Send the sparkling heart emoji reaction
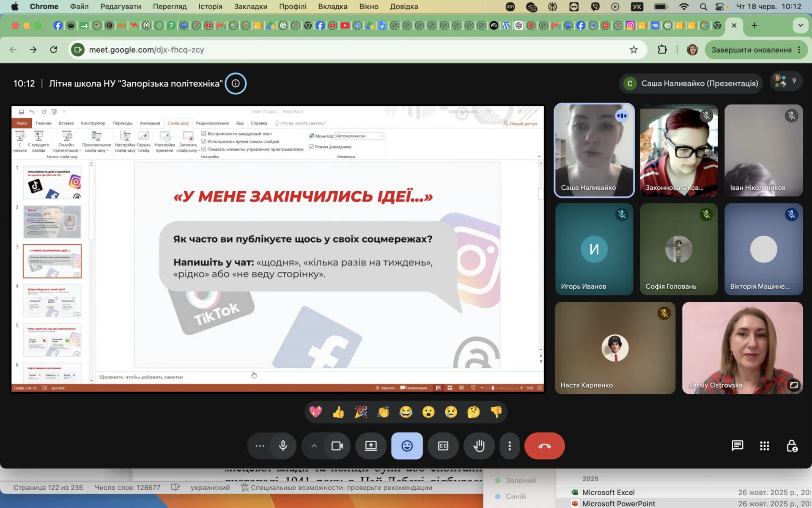Screen dimensions: 812x508 (x=315, y=412)
